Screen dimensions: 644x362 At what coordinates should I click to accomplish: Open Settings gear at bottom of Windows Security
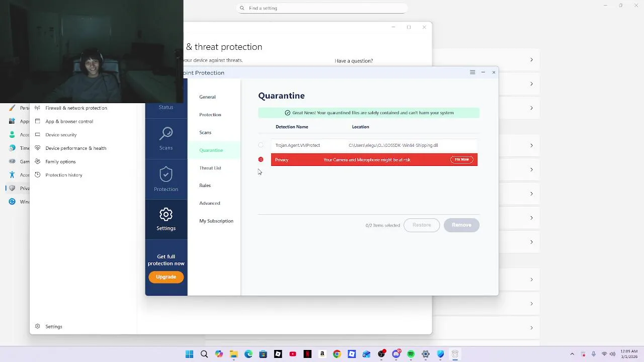click(49, 327)
